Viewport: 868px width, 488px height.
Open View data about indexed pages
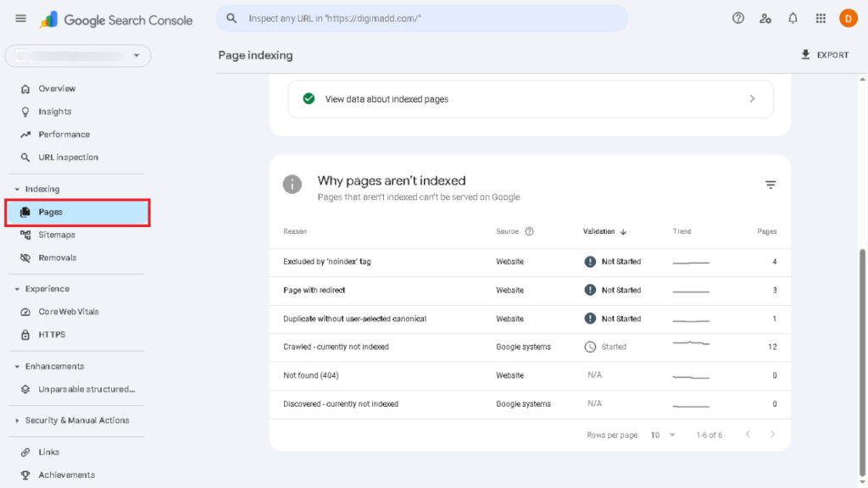530,99
